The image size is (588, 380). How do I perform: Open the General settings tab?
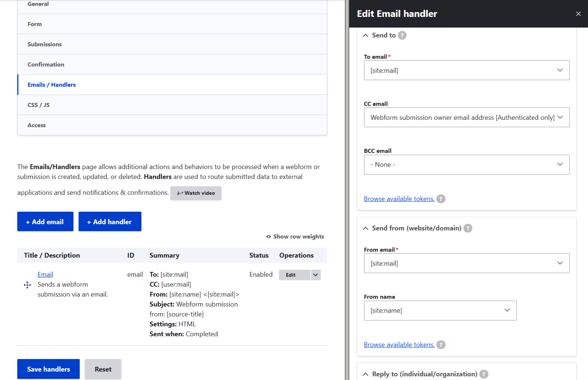click(x=172, y=5)
